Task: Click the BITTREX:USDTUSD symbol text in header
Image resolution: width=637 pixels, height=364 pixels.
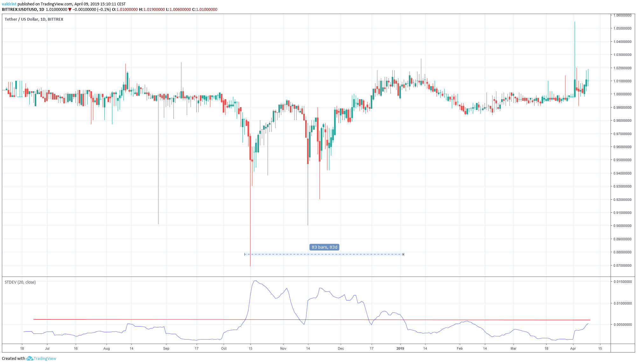Action: [20, 10]
